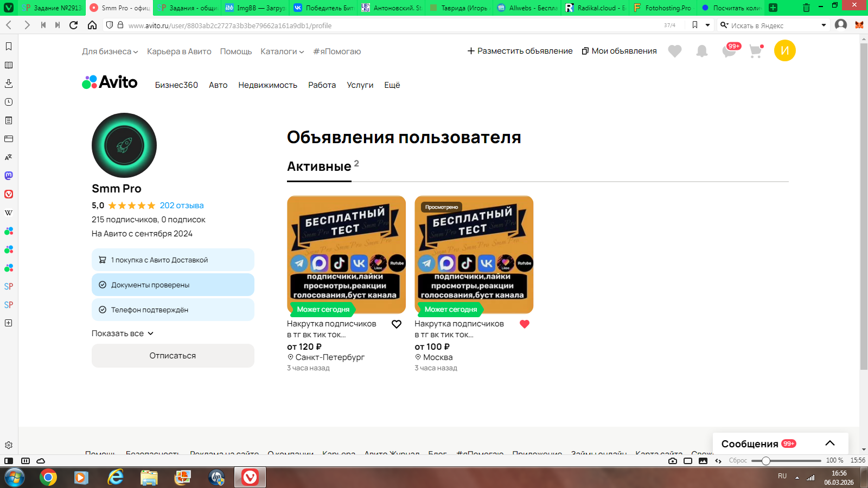Image resolution: width=868 pixels, height=488 pixels.
Task: Open the Карьера в Авито link
Action: click(x=179, y=52)
